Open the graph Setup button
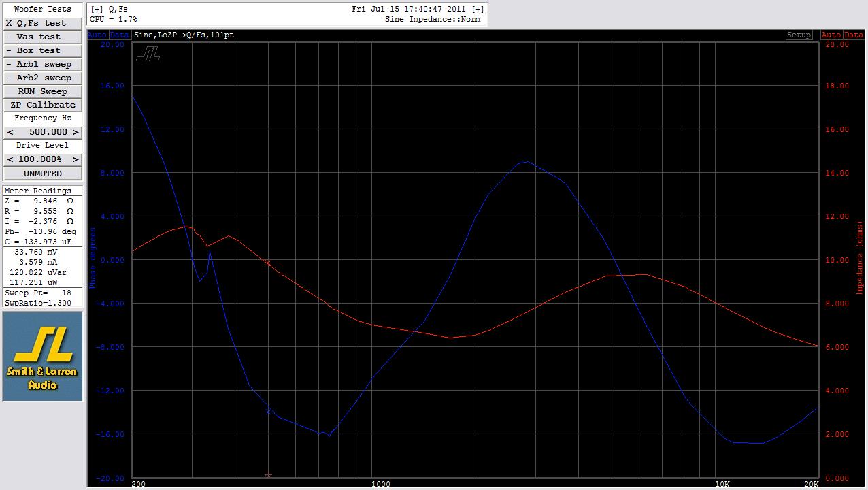 pos(799,35)
